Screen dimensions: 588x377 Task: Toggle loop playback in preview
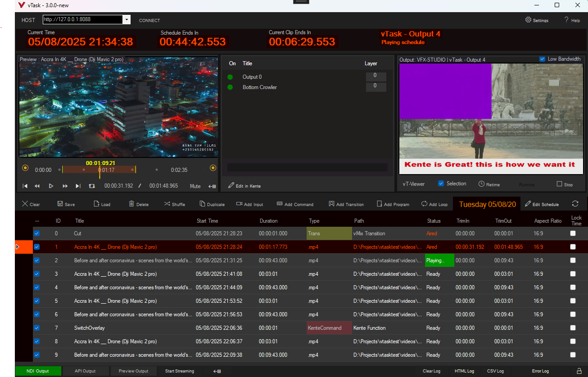pyautogui.click(x=92, y=186)
